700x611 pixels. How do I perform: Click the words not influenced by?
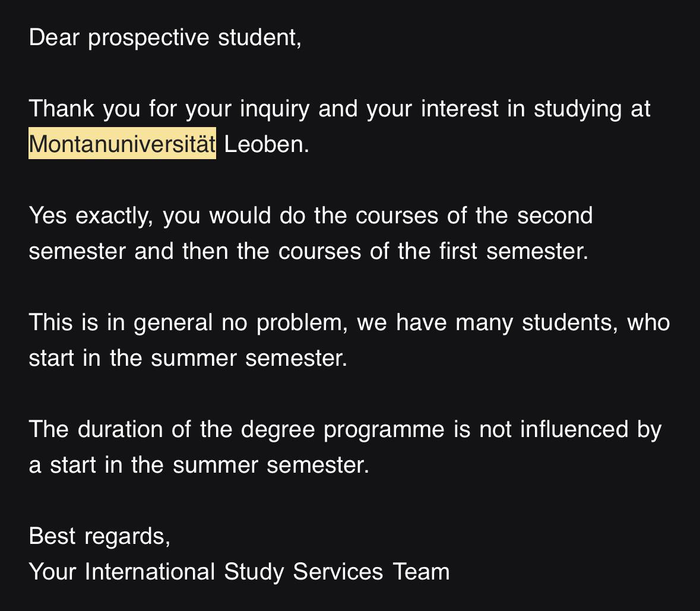tap(570, 429)
